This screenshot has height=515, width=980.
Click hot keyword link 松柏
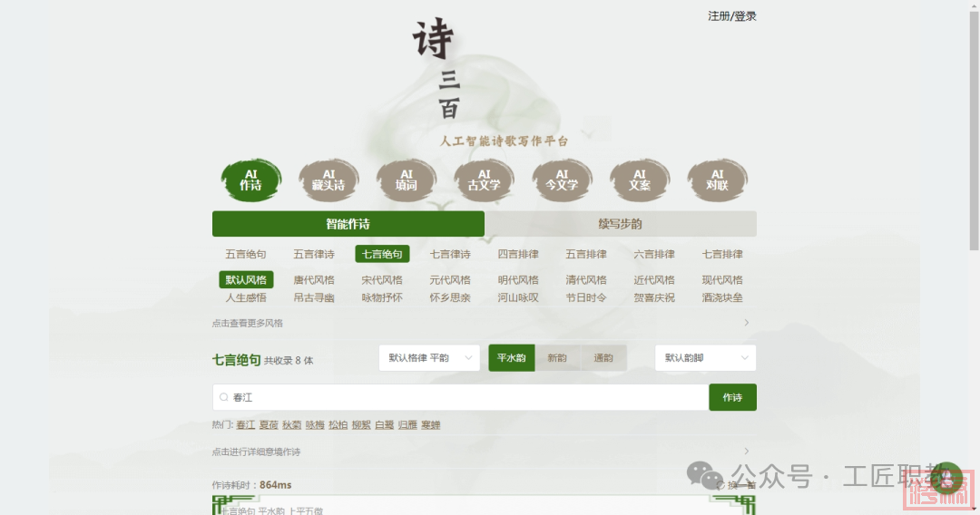click(x=338, y=425)
